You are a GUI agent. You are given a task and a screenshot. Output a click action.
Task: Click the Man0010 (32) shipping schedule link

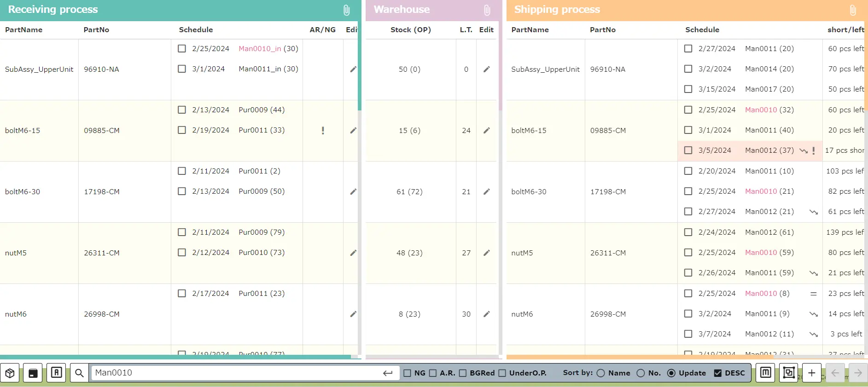tap(761, 110)
